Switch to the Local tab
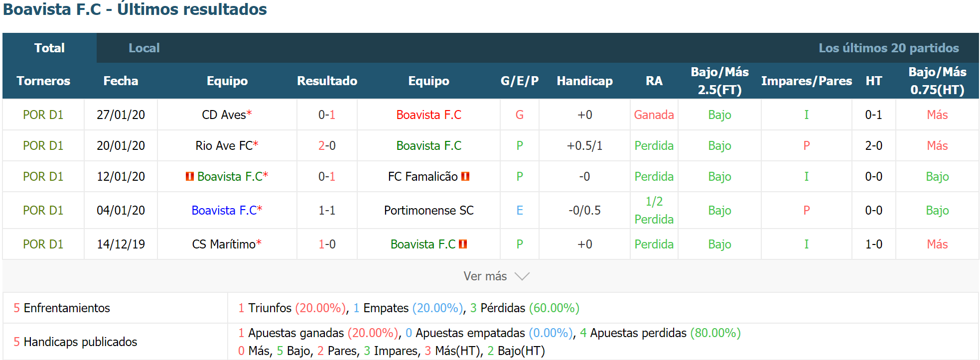The image size is (980, 360). coord(144,48)
